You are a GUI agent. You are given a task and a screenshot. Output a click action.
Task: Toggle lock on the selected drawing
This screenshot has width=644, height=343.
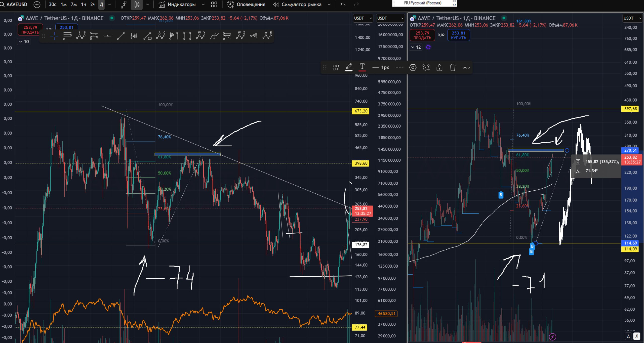pyautogui.click(x=439, y=67)
